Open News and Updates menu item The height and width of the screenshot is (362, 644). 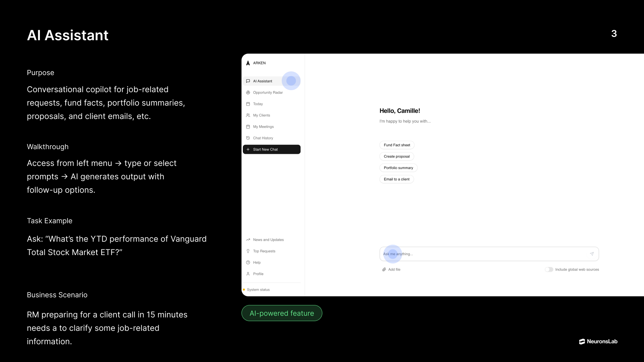[268, 240]
